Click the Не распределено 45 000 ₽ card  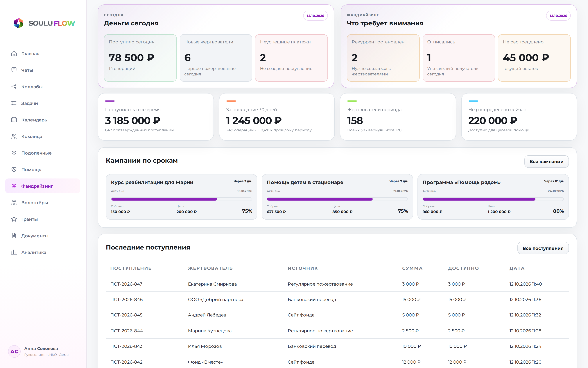pos(534,58)
